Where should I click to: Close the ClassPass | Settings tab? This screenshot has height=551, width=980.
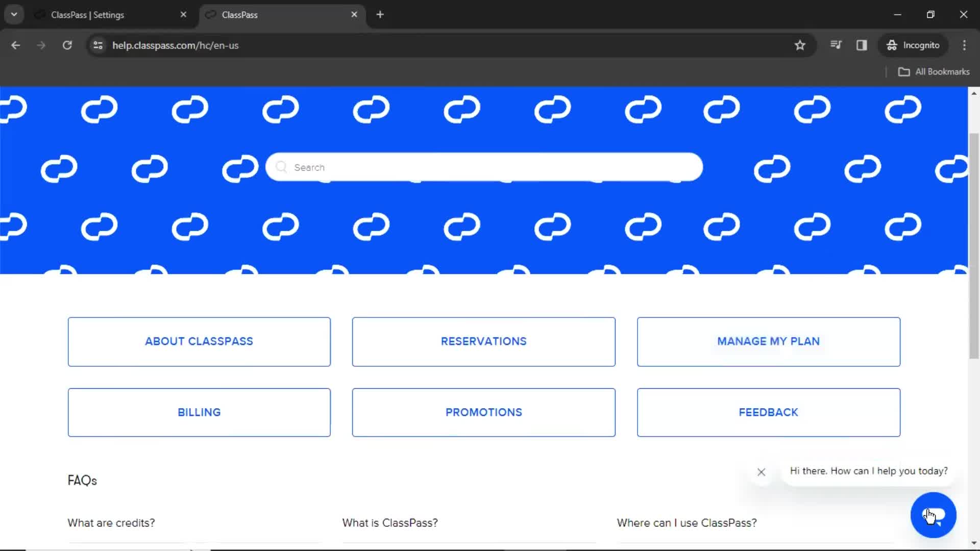coord(183,15)
